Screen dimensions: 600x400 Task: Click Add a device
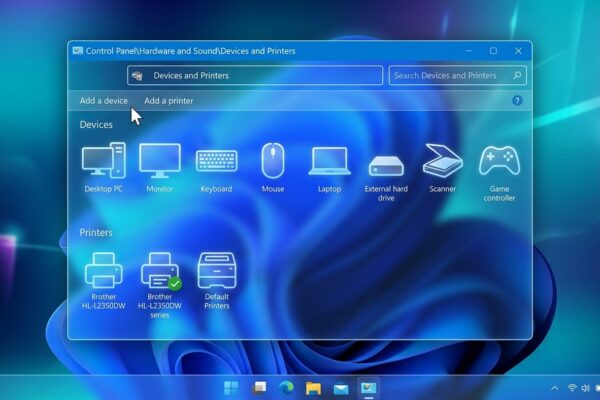coord(104,101)
